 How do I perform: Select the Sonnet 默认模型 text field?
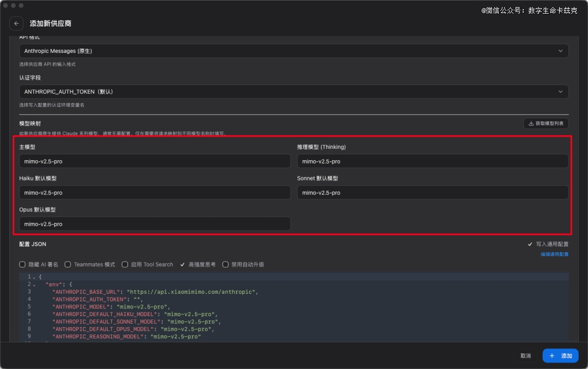pyautogui.click(x=432, y=192)
